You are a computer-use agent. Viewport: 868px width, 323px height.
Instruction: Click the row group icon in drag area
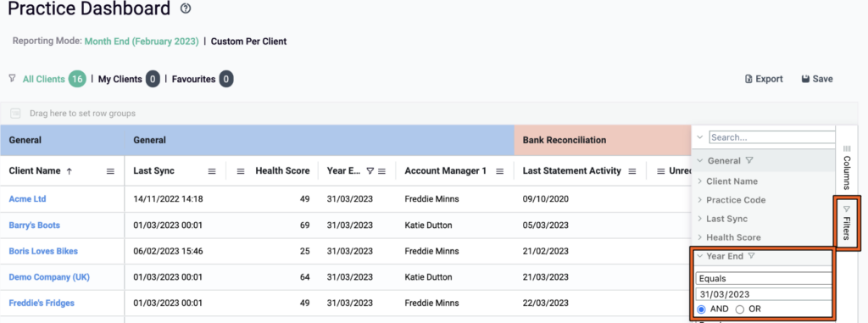[x=15, y=114]
